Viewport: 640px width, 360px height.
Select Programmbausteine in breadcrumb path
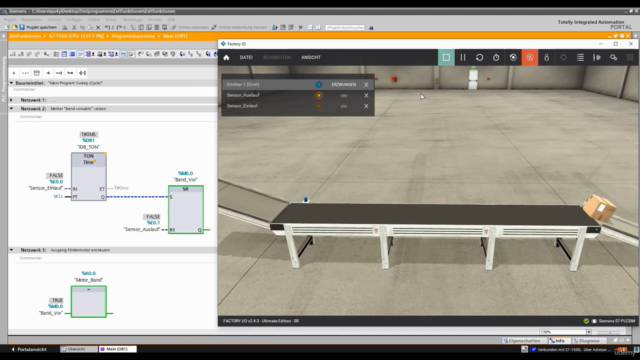point(133,36)
